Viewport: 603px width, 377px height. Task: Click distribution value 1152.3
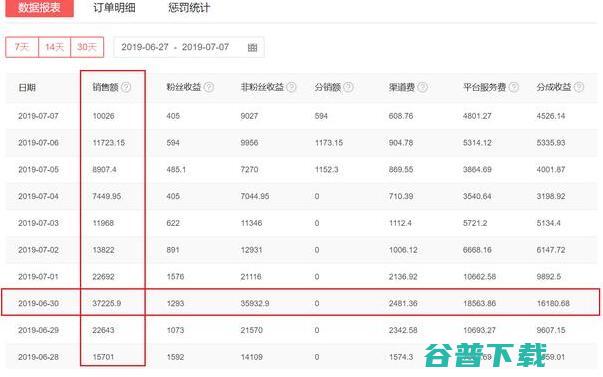(x=326, y=170)
